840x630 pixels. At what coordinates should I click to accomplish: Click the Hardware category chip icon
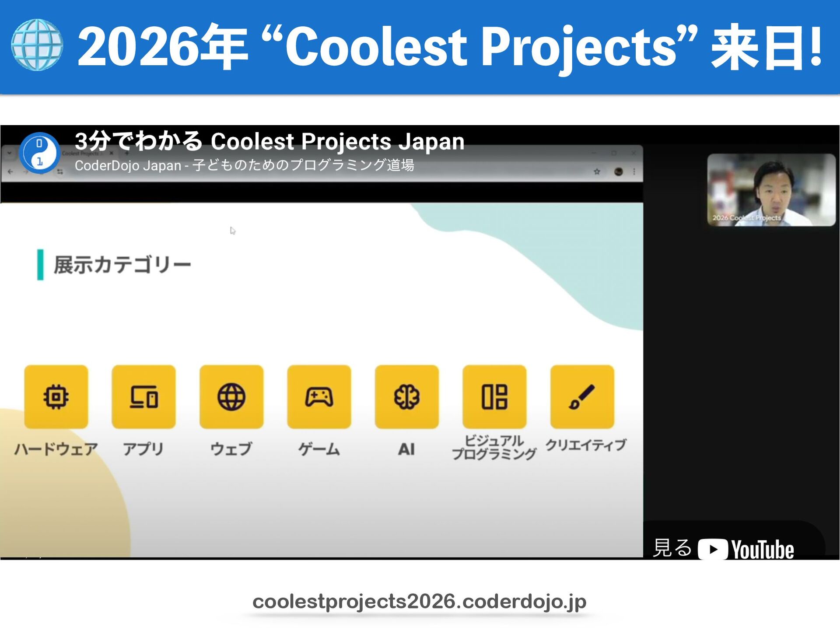56,396
